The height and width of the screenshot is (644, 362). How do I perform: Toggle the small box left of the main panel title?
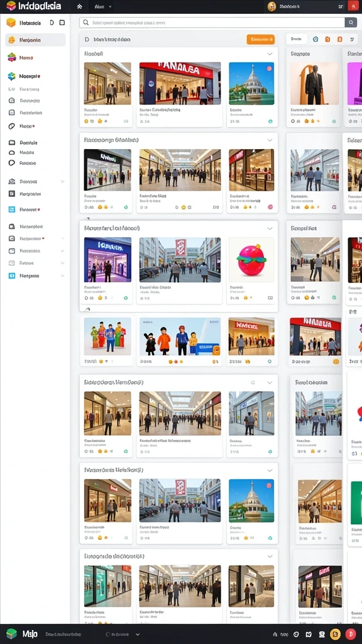87,40
